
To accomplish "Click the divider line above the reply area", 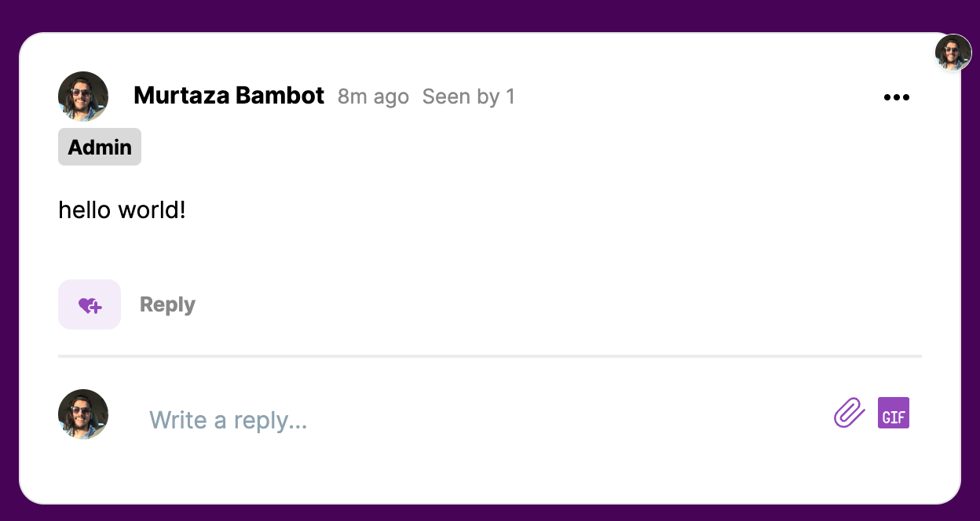I will (x=489, y=356).
